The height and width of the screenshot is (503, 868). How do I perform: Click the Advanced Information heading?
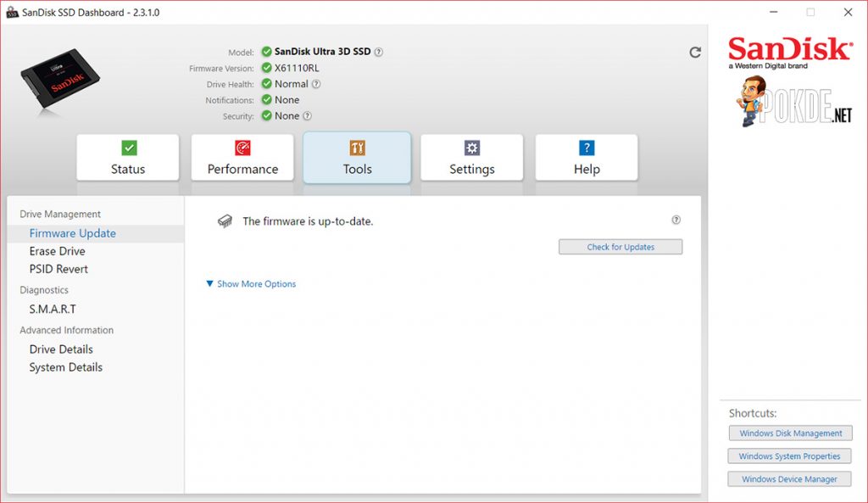tap(66, 330)
